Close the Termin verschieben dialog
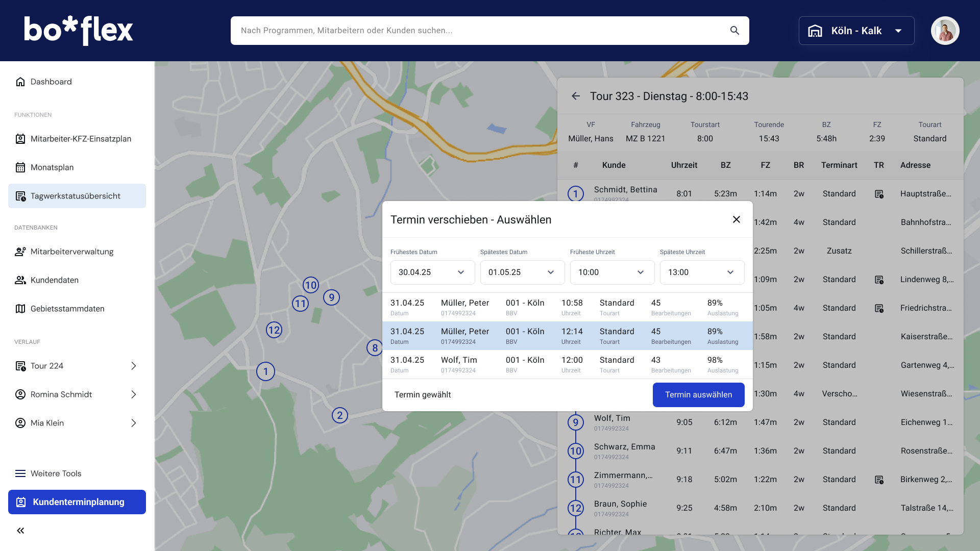The width and height of the screenshot is (980, 551). pyautogui.click(x=736, y=219)
